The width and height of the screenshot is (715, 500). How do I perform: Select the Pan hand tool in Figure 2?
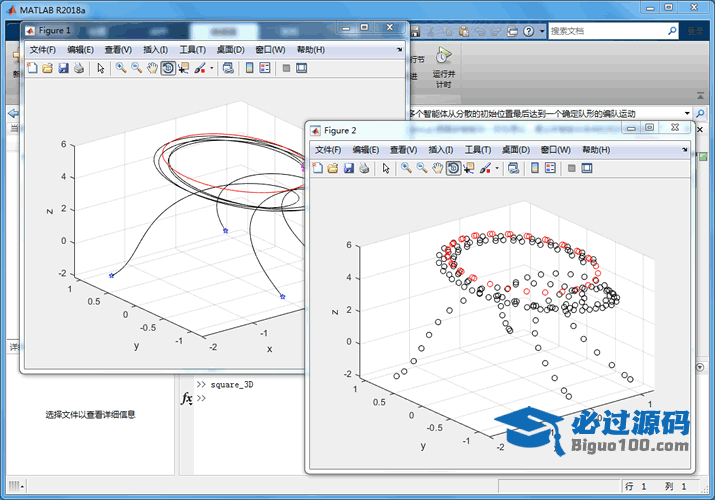(x=437, y=168)
